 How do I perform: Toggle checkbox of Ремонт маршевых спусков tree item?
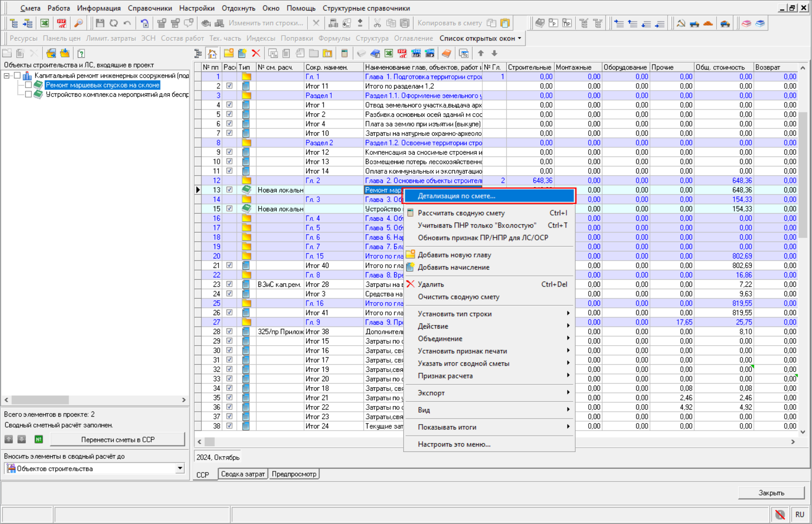coord(28,85)
